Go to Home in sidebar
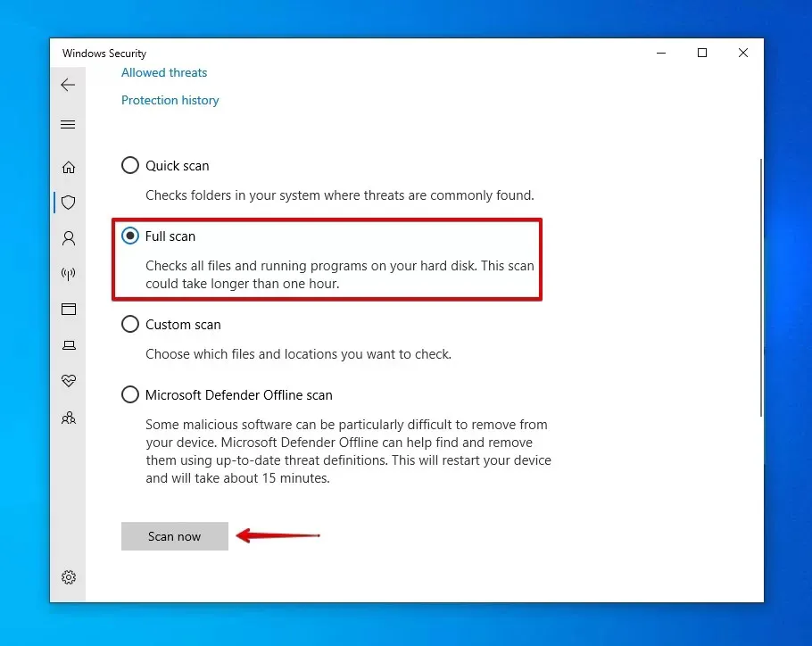Screen dimensions: 812x646 click(69, 167)
